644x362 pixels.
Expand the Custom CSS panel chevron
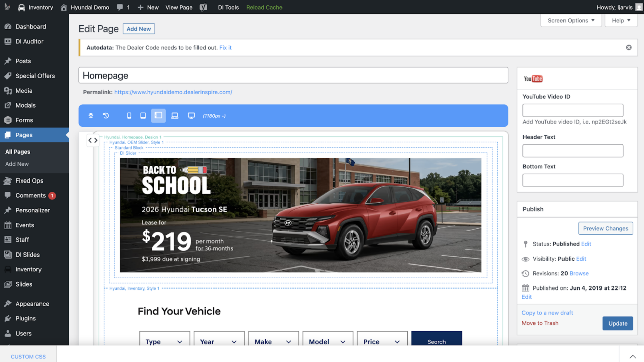(633, 356)
